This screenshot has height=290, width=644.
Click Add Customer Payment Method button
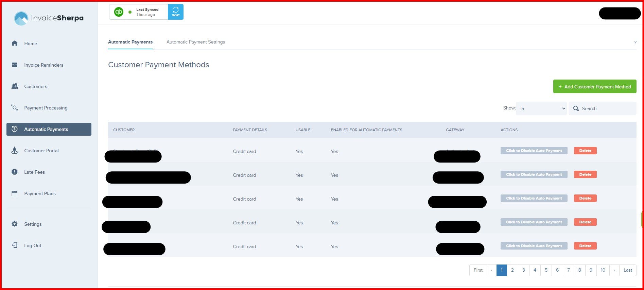click(595, 87)
